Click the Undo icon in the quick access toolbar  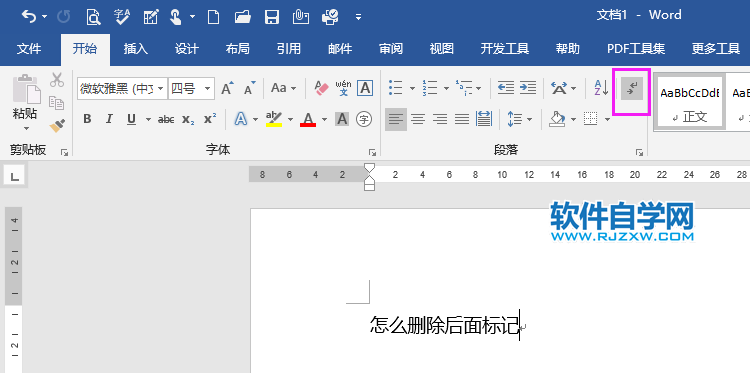(29, 17)
